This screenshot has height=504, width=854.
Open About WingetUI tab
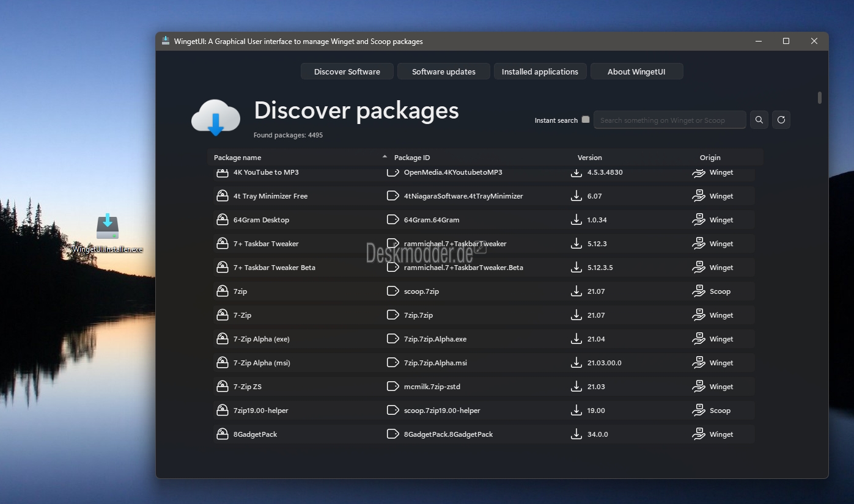[636, 71]
